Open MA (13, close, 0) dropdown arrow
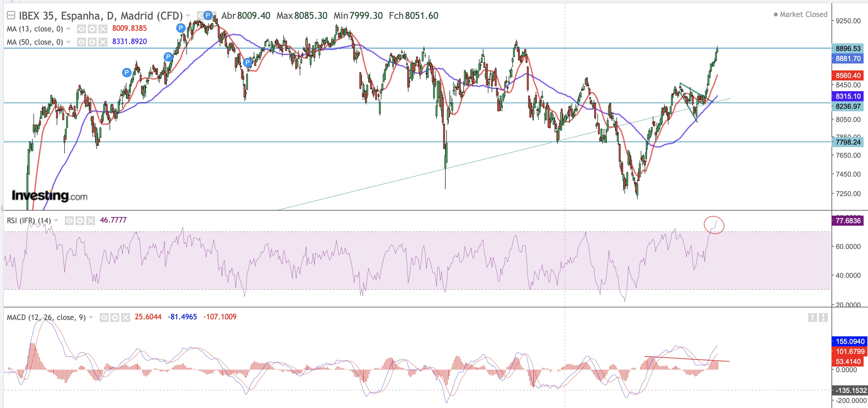This screenshot has width=868, height=408. point(68,29)
